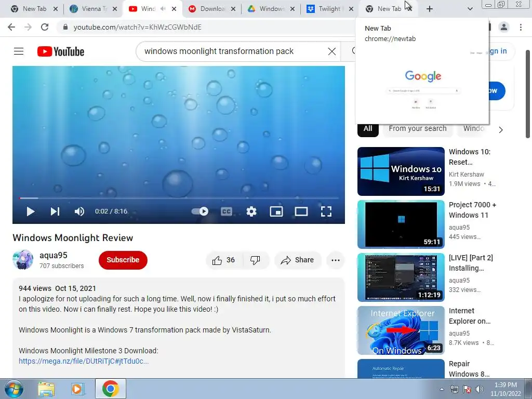Open the Windows 10: Reset video title
This screenshot has height=399, width=532.
tap(470, 157)
